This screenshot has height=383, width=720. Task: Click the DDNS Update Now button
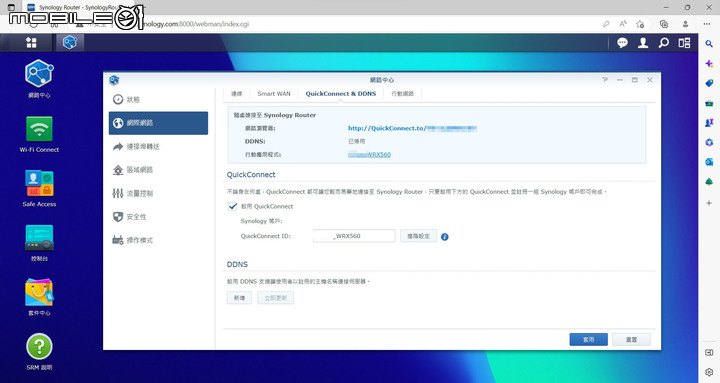[276, 298]
